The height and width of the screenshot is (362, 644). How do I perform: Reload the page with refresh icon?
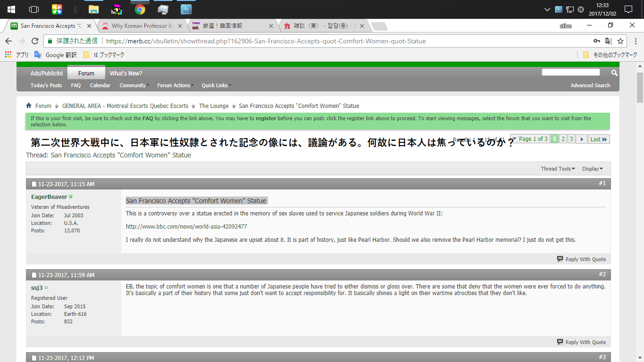pos(34,41)
